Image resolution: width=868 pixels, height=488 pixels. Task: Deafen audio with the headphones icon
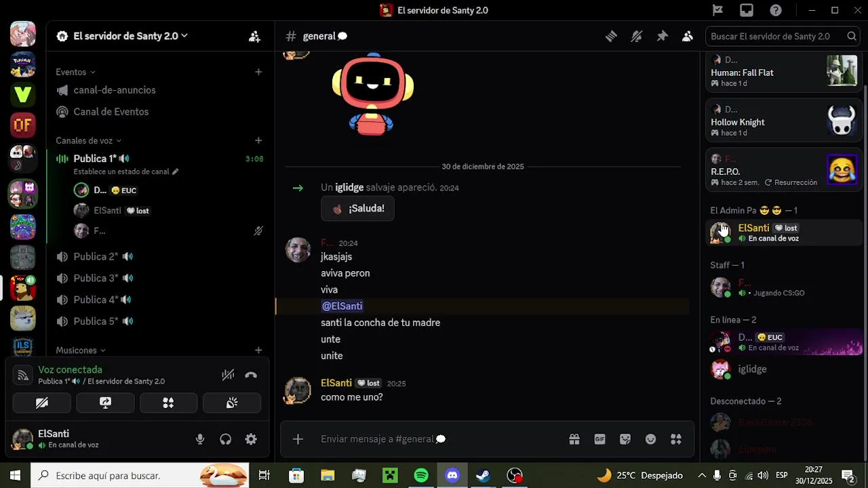226,439
